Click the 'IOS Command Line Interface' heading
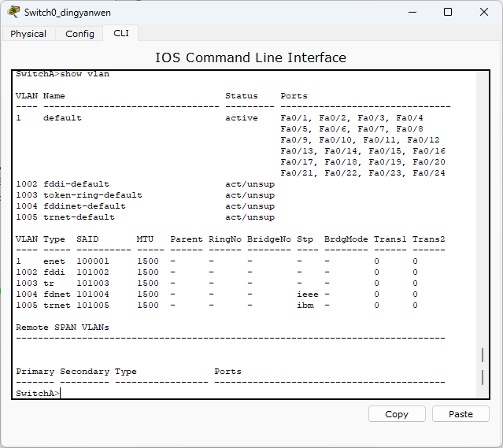This screenshot has height=448, width=503. point(250,57)
